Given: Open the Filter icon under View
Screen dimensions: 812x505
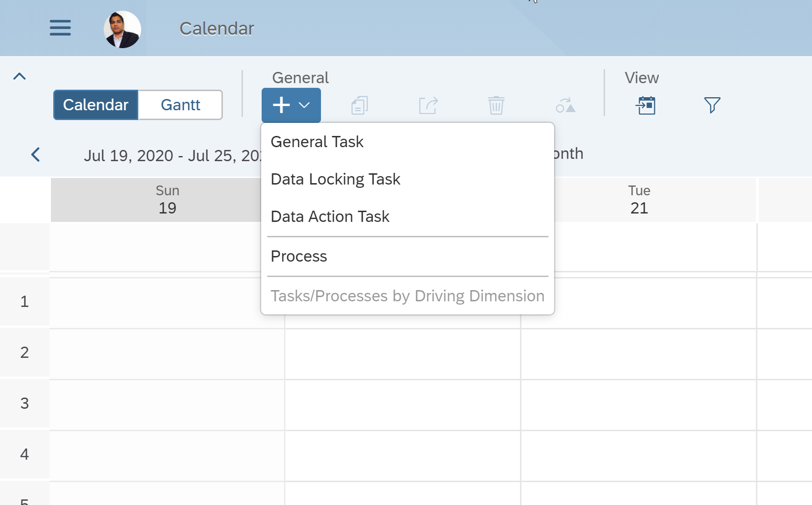Looking at the screenshot, I should pyautogui.click(x=712, y=106).
